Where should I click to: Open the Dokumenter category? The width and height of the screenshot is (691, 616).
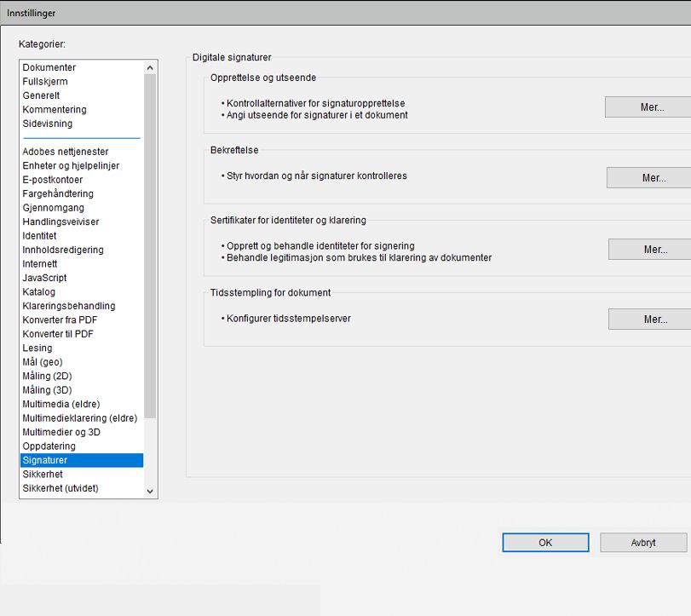tap(48, 67)
